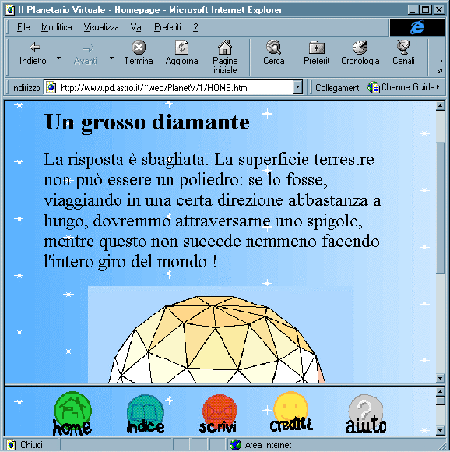Click the main page vertical scrollbar thumb
The height and width of the screenshot is (452, 450).
pos(440,207)
